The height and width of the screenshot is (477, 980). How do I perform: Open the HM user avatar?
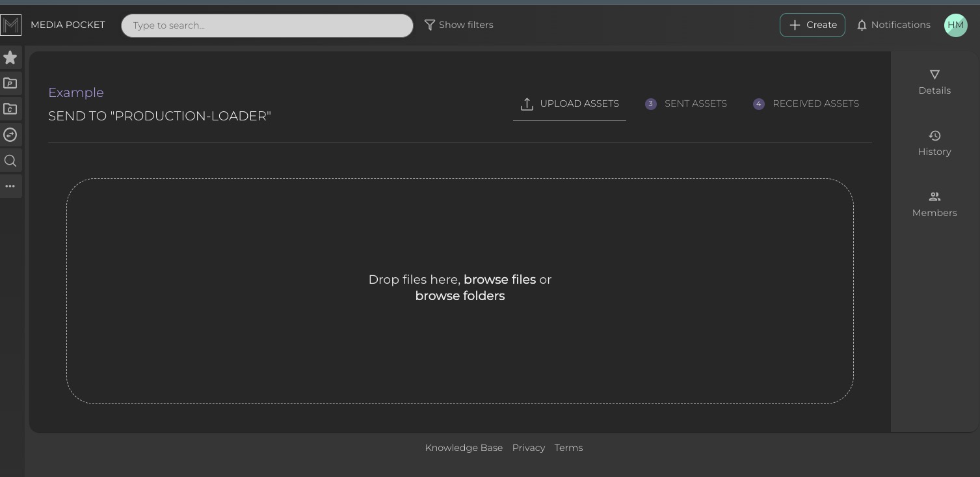(955, 25)
